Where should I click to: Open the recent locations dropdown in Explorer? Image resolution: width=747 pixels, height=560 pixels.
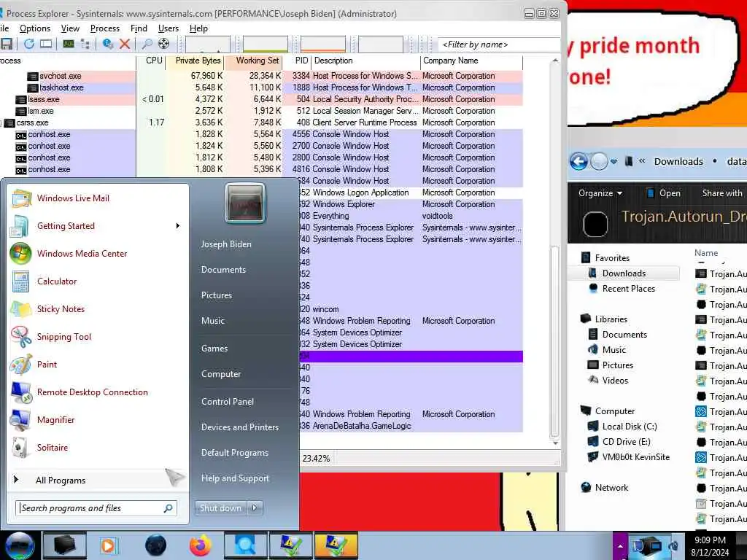[x=614, y=162]
